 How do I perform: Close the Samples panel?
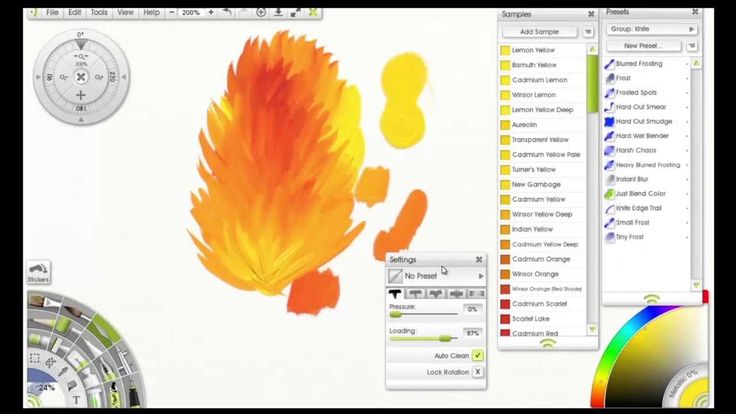591,15
